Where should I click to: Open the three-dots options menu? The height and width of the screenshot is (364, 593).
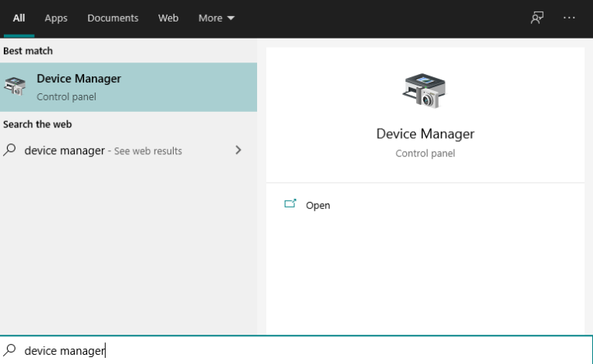pyautogui.click(x=570, y=18)
